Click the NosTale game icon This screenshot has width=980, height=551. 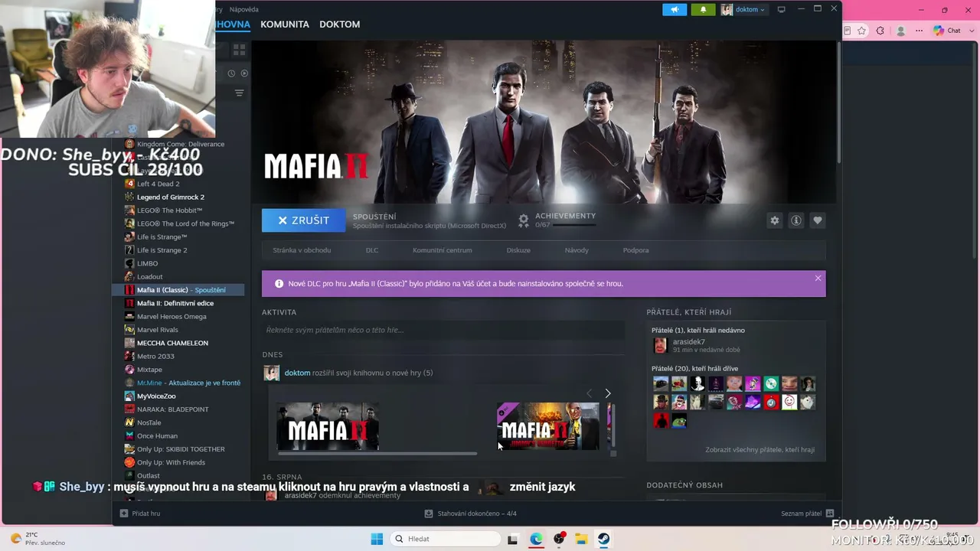[x=129, y=422]
